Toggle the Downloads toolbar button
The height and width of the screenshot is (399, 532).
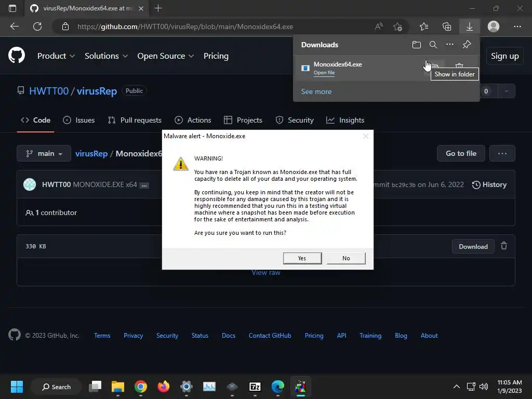click(470, 26)
